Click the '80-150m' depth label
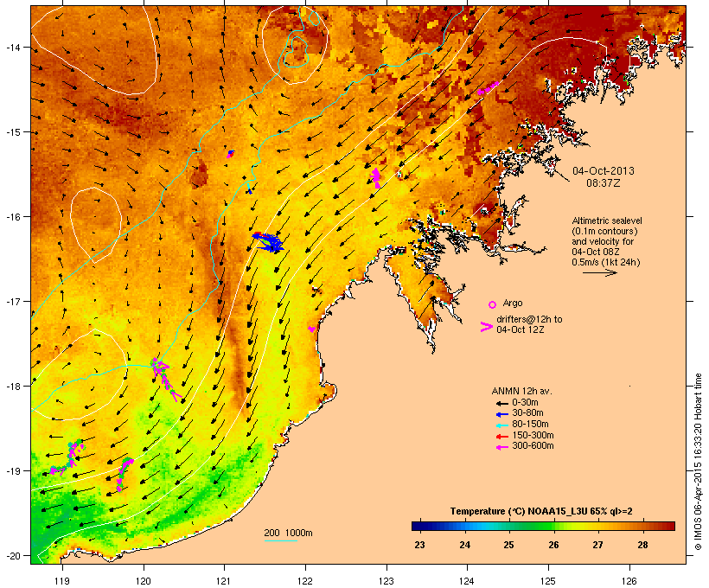Screen dimensions: 709x588 (530, 425)
